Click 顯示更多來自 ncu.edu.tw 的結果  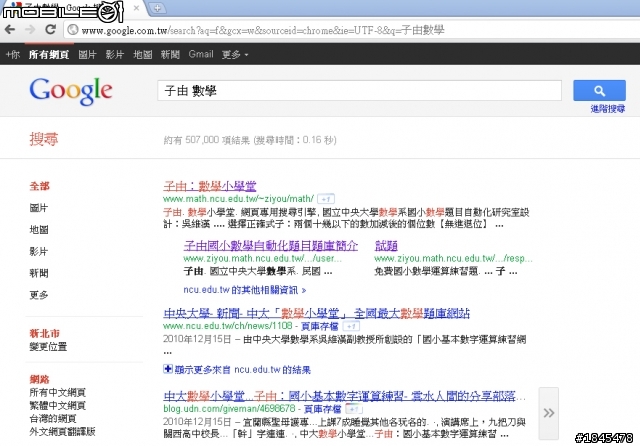point(242,370)
